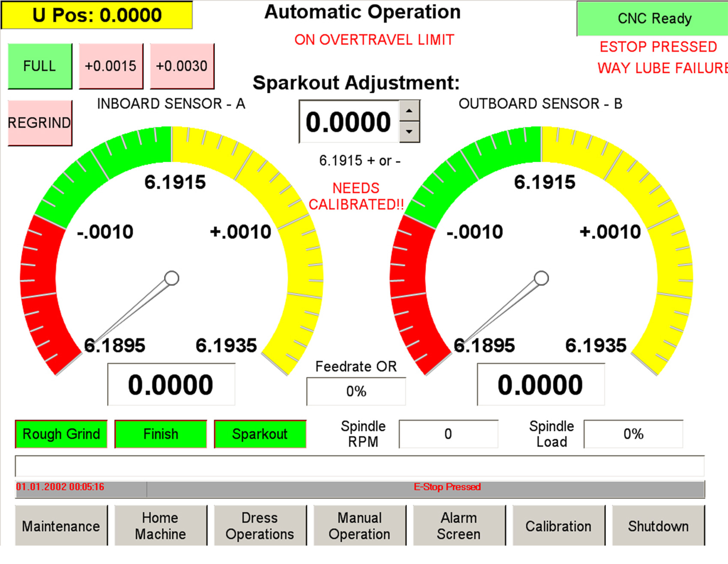Open the Maintenance screen

(61, 525)
